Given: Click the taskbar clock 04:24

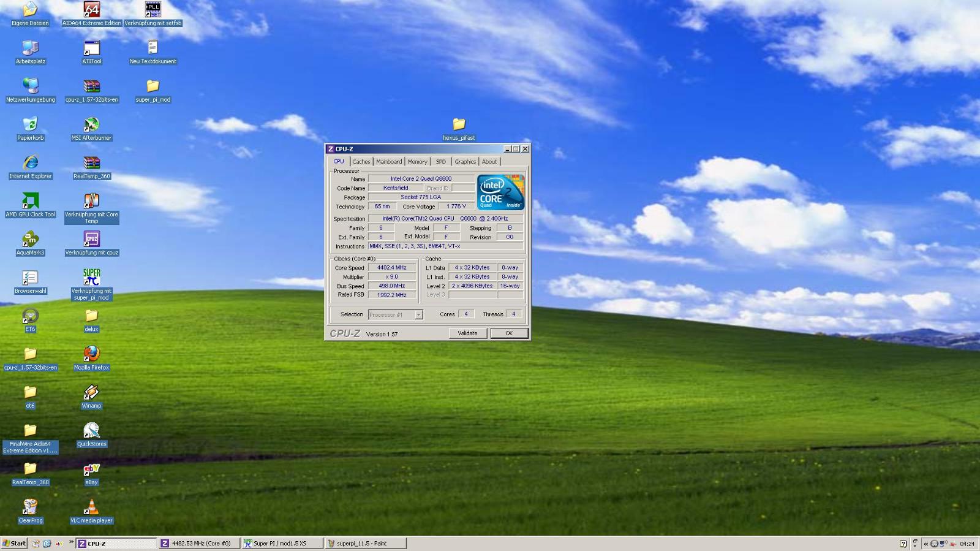Looking at the screenshot, I should click(x=967, y=544).
